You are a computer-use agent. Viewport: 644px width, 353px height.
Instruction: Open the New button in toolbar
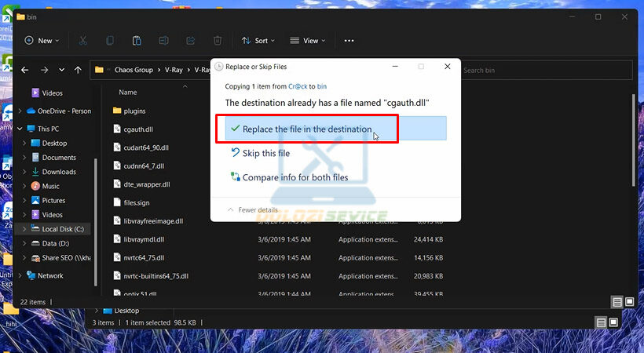tap(43, 41)
